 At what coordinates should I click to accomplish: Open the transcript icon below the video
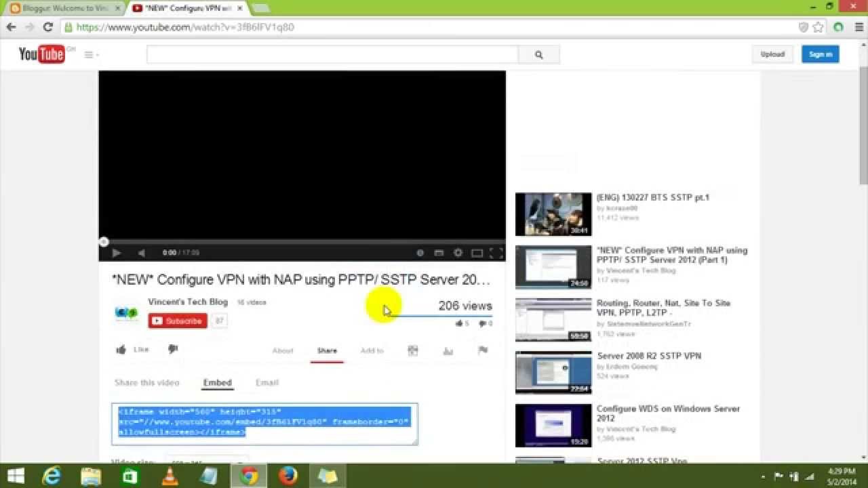(x=412, y=350)
